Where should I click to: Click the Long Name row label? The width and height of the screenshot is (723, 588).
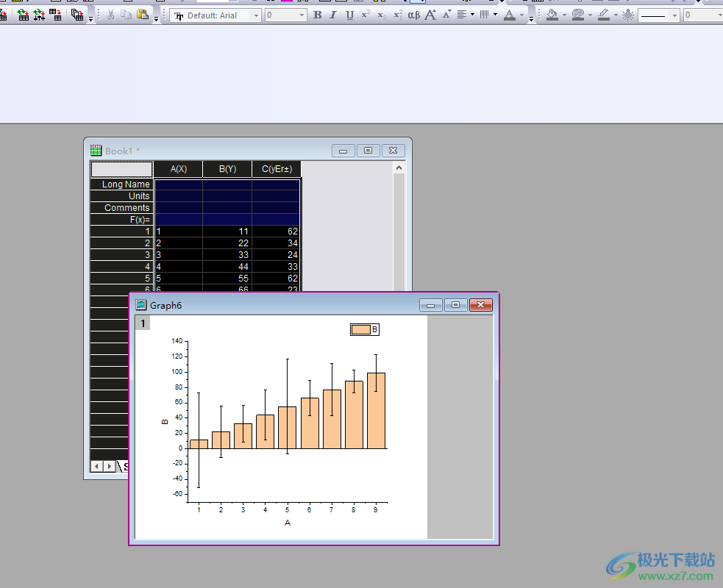click(x=122, y=184)
